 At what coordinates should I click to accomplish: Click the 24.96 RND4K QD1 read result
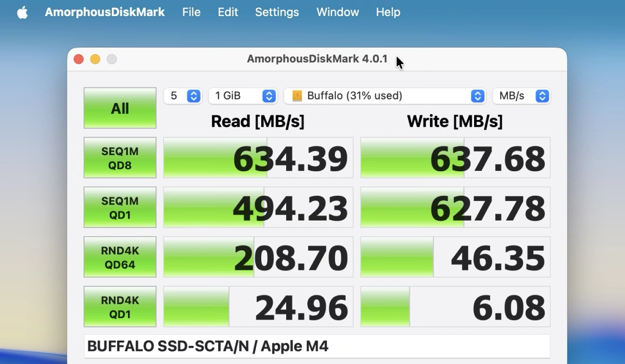pos(258,307)
